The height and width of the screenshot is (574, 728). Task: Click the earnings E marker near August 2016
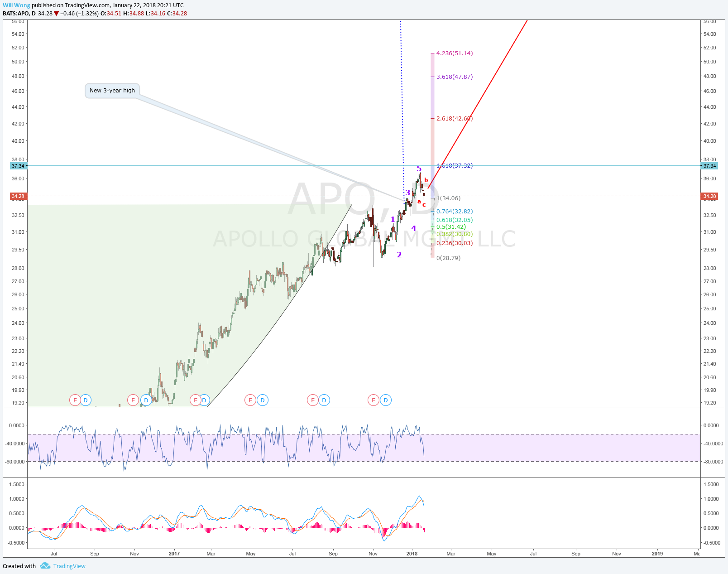(75, 400)
